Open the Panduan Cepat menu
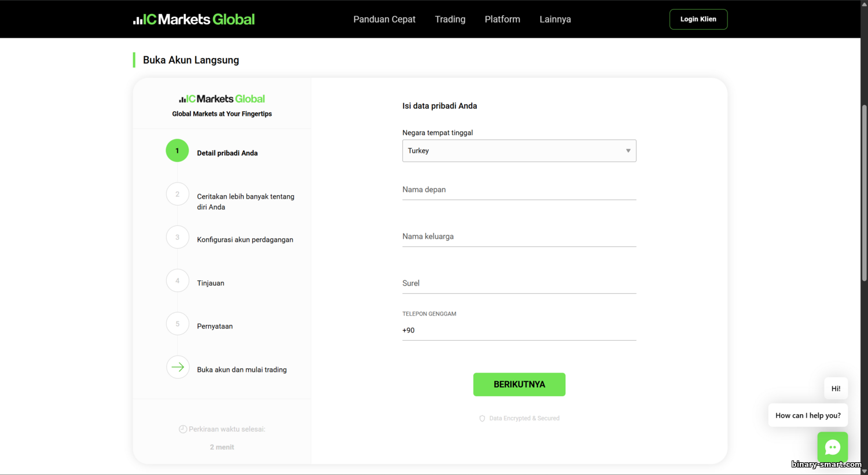This screenshot has width=868, height=475. pos(384,19)
